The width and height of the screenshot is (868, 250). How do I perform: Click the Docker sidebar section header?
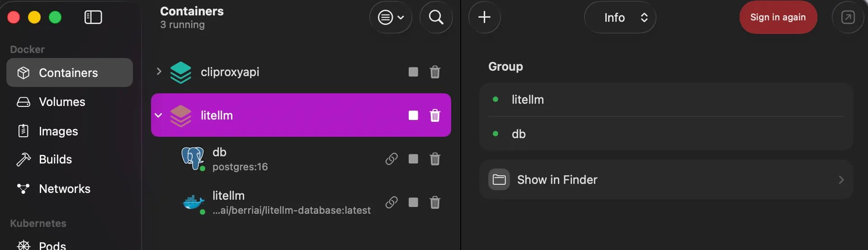(27, 49)
